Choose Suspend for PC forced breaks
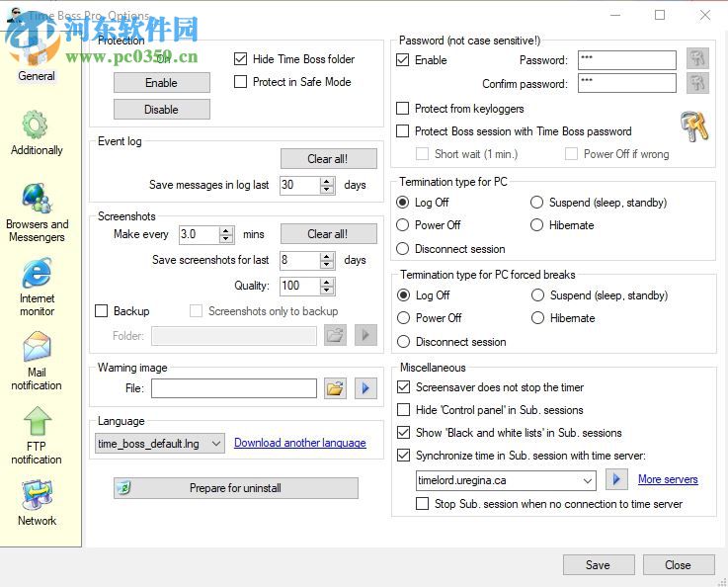The image size is (728, 587). click(537, 294)
